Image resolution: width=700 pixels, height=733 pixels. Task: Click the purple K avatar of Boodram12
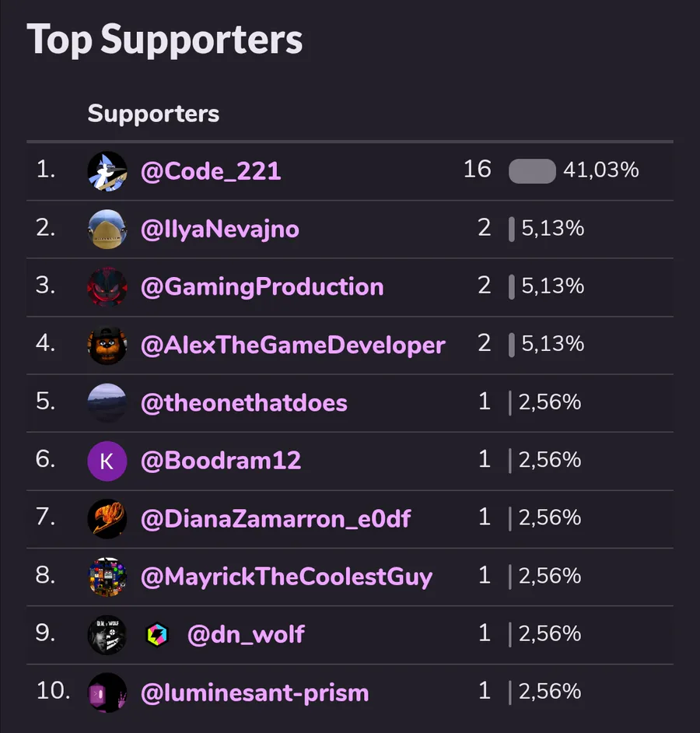(x=107, y=461)
